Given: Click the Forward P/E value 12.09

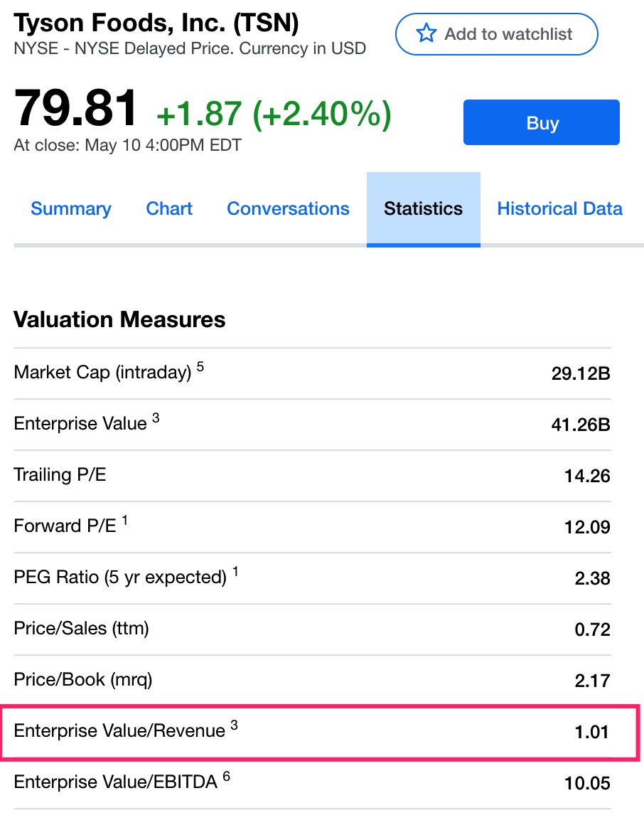Looking at the screenshot, I should tap(587, 527).
